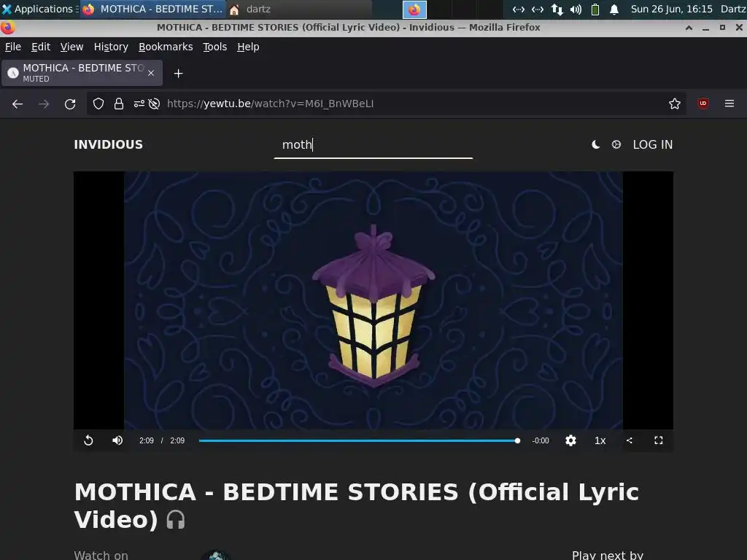This screenshot has height=560, width=747.
Task: Click the video title MOTHICA - BEDTIME STORIES
Action: point(356,505)
